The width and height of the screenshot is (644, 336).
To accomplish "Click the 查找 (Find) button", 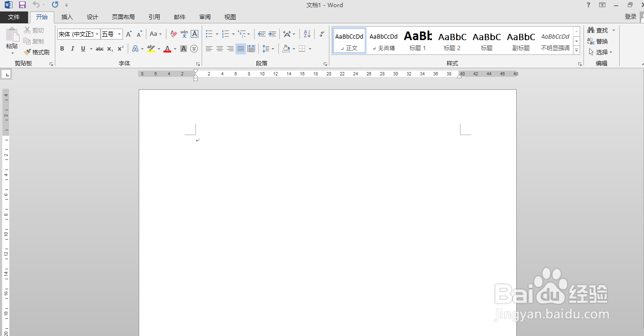I will tap(598, 30).
